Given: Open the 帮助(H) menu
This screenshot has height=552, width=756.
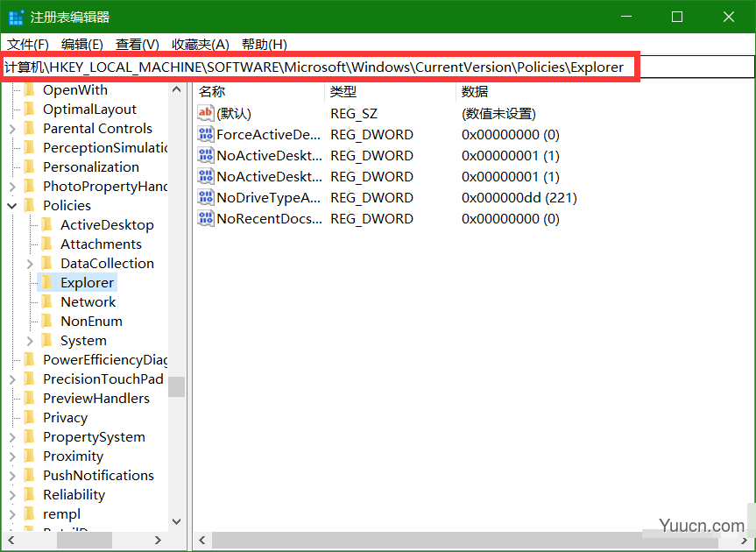Looking at the screenshot, I should click(x=265, y=45).
